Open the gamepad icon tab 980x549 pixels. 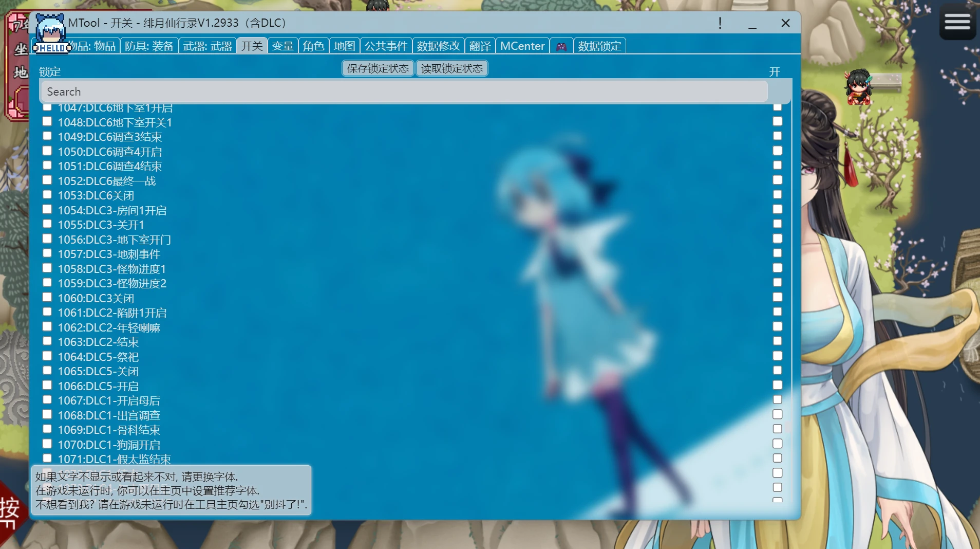pyautogui.click(x=561, y=46)
